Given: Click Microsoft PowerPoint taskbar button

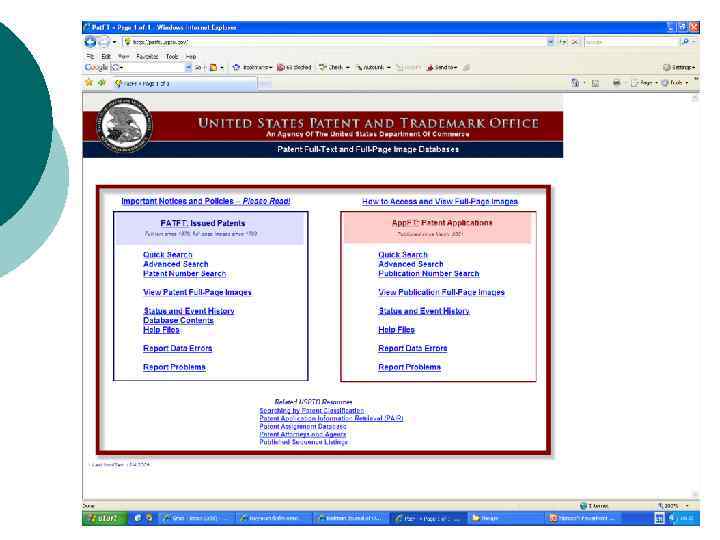Looking at the screenshot, I should pos(583,518).
